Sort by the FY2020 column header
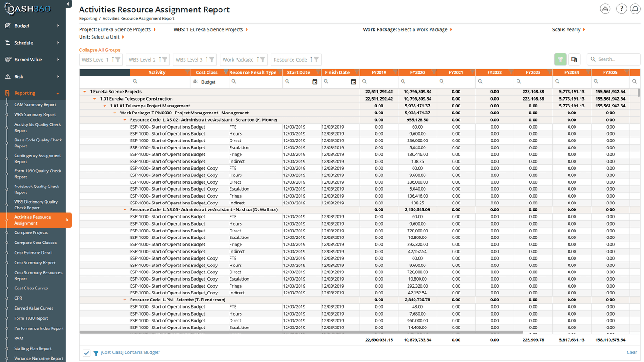The height and width of the screenshot is (362, 644). click(x=417, y=73)
